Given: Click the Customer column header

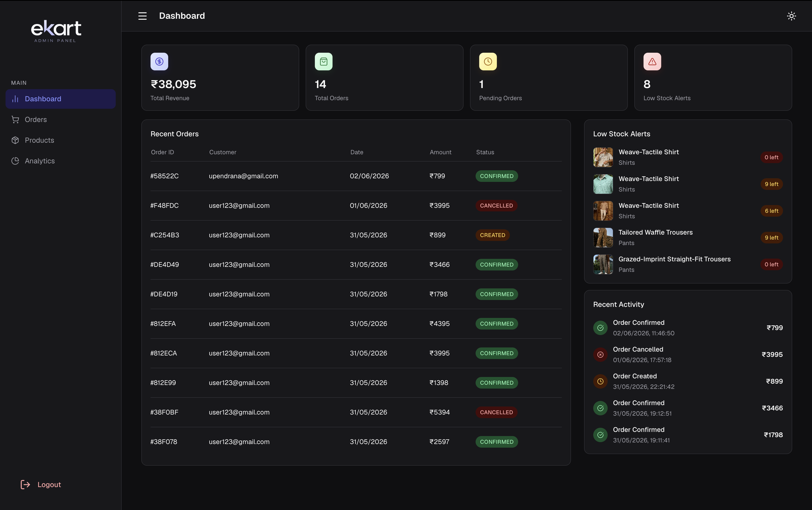Looking at the screenshot, I should 223,152.
